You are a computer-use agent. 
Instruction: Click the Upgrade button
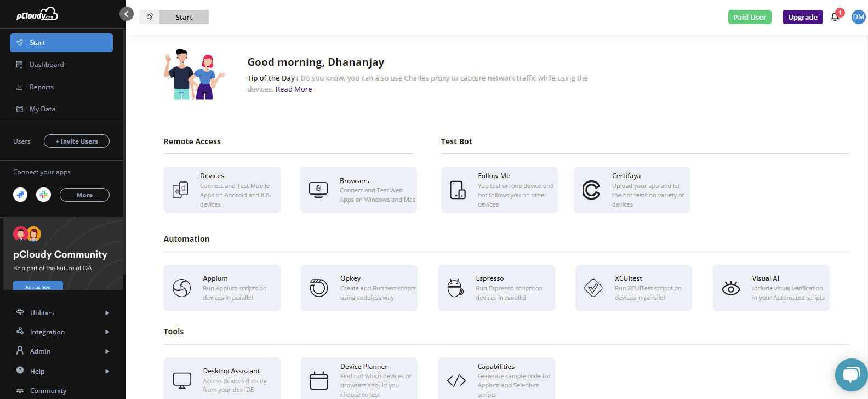(x=802, y=17)
